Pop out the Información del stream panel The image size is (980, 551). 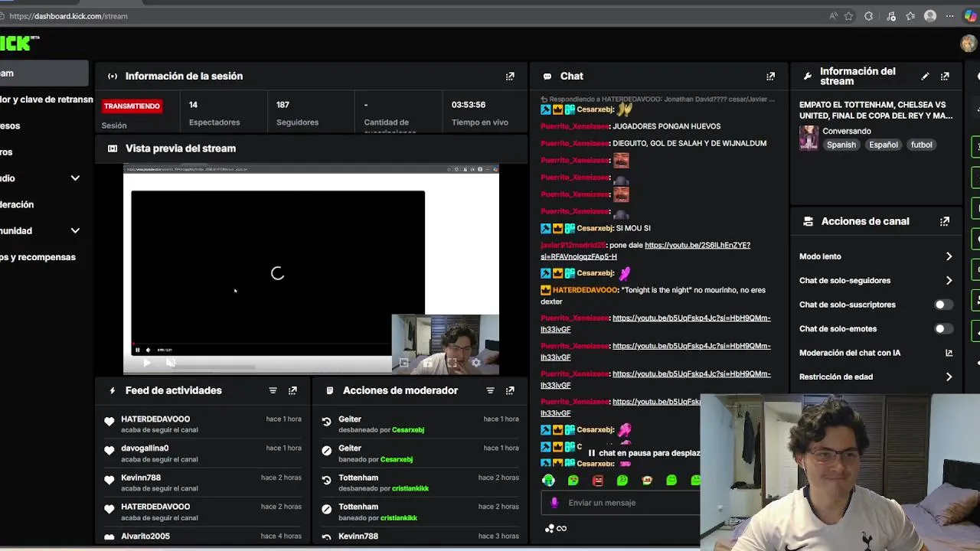pyautogui.click(x=945, y=77)
